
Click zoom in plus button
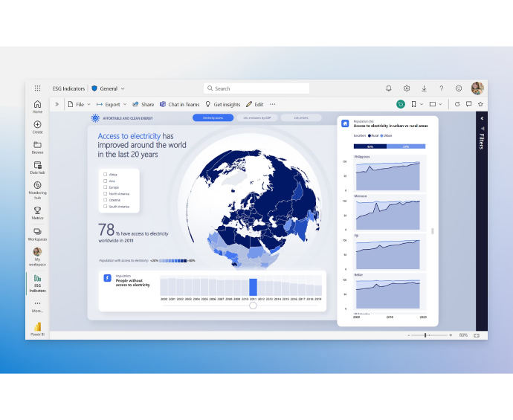tap(451, 335)
